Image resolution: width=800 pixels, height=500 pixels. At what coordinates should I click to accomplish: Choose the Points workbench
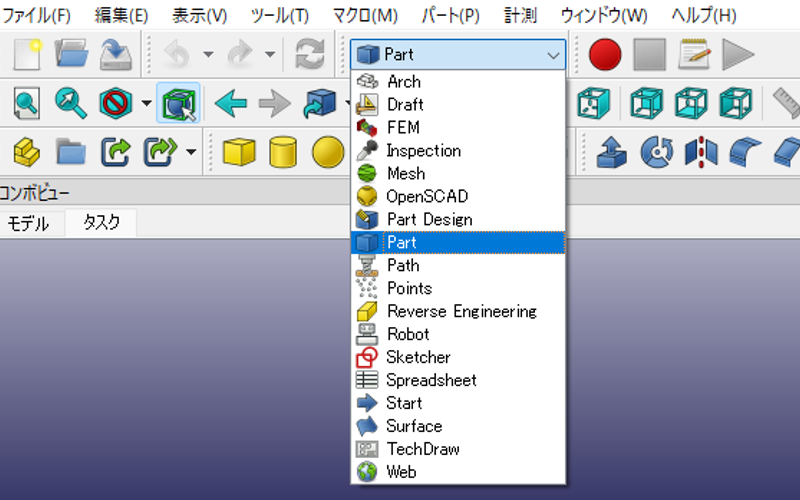click(458, 288)
